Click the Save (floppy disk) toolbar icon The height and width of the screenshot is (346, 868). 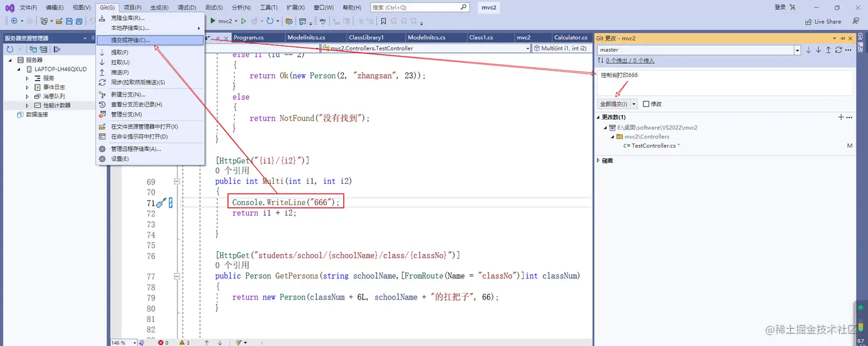point(69,21)
